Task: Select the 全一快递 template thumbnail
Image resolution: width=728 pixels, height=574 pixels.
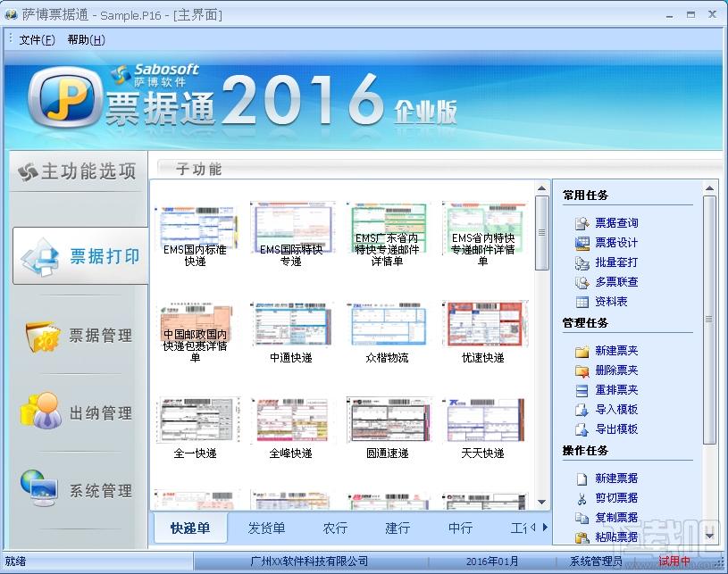Action: pos(198,420)
